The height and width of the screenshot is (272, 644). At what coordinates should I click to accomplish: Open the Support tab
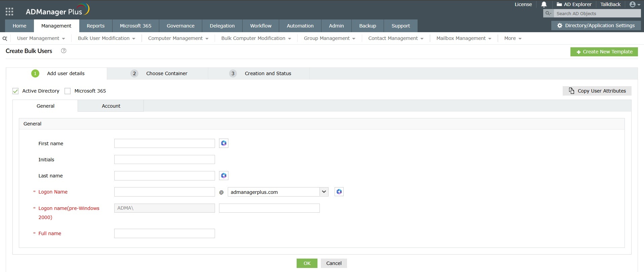[401, 26]
